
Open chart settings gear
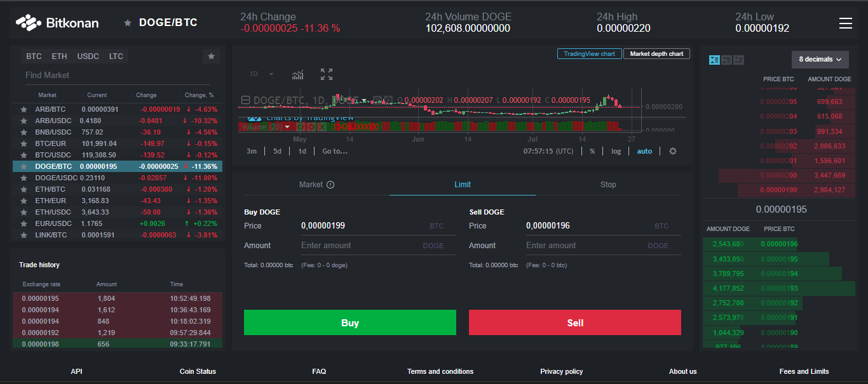[673, 151]
